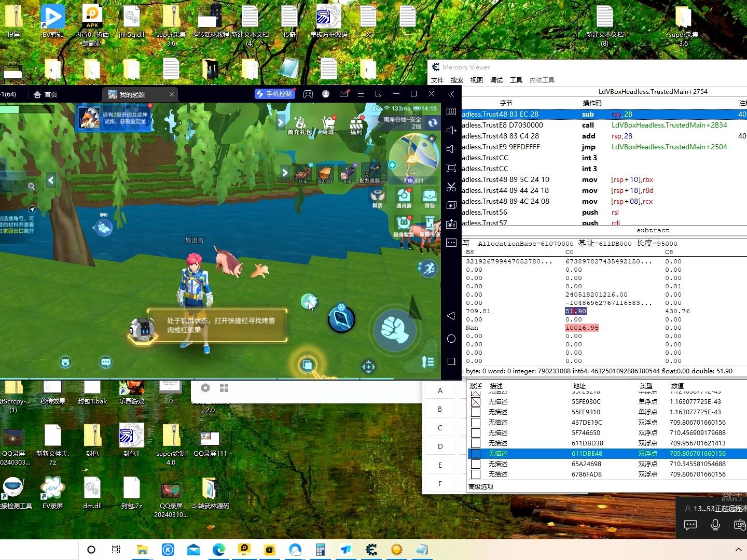Click the APK install icon in sidebar

pos(451,224)
